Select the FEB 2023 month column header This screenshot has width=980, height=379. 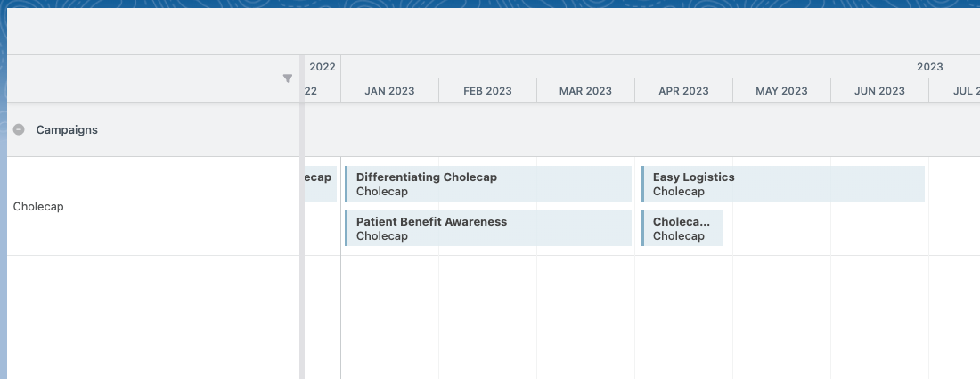(x=487, y=91)
